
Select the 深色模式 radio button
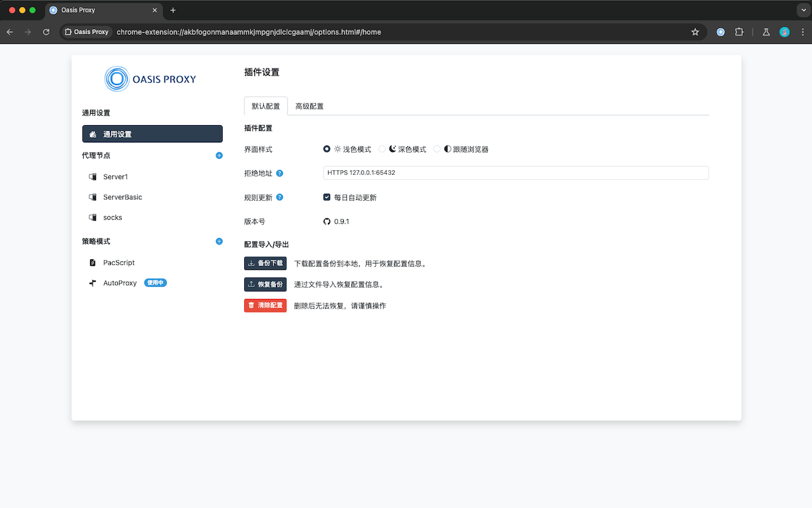(381, 149)
